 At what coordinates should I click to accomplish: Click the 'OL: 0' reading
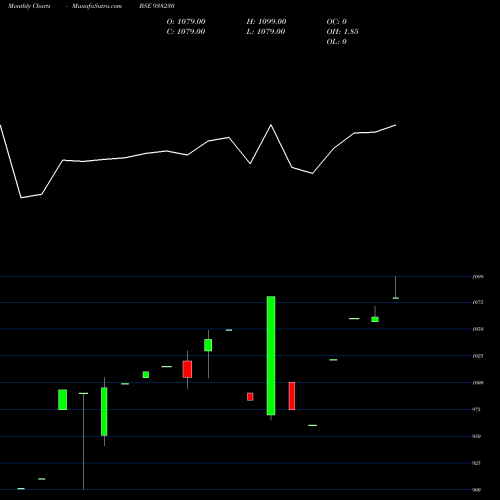pos(337,42)
